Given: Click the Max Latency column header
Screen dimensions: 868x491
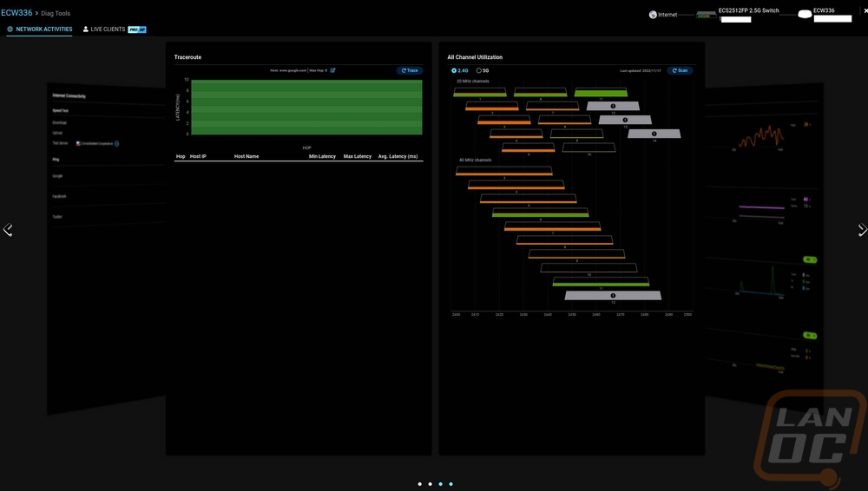Looking at the screenshot, I should [x=357, y=157].
